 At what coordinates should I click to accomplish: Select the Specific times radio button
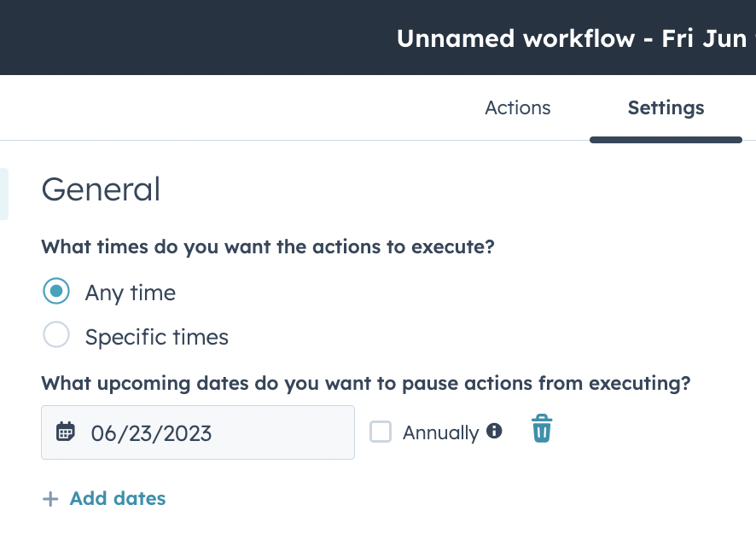coord(56,334)
